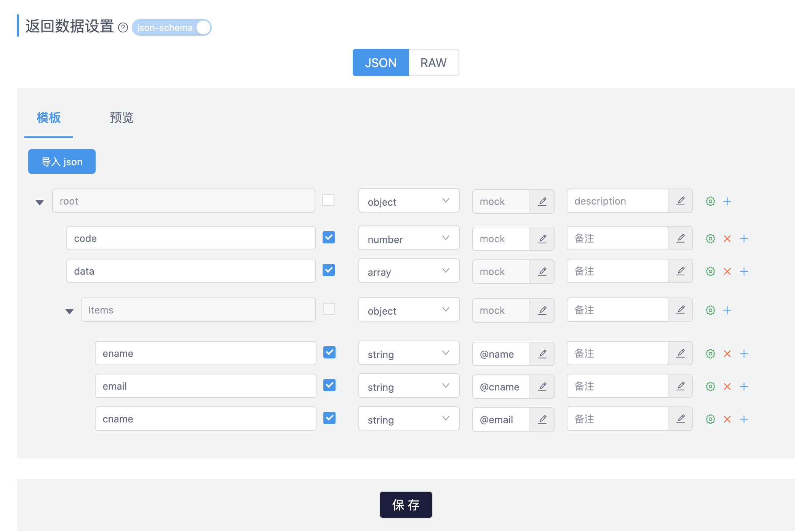Delete the data field with red X
The width and height of the screenshot is (812, 531).
tap(727, 271)
